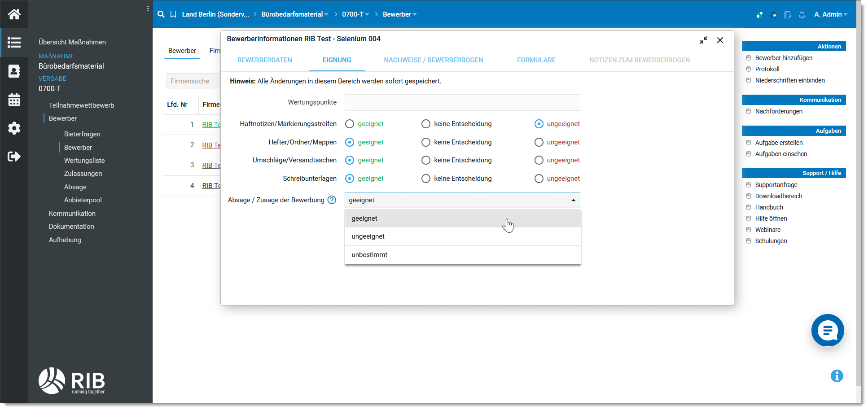The height and width of the screenshot is (410, 868).
Task: Select the Bewerber tab behind the dialog
Action: tap(182, 51)
